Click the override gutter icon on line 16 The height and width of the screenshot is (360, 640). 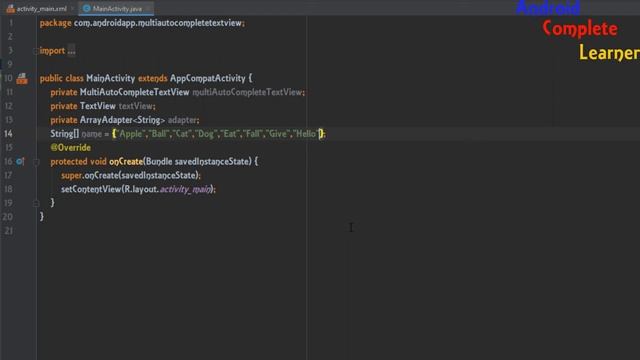tap(20, 162)
